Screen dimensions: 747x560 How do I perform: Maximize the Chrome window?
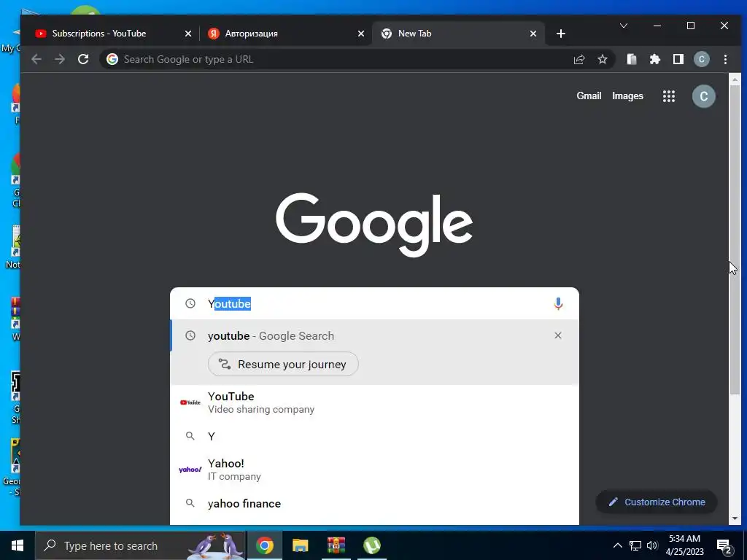click(690, 26)
